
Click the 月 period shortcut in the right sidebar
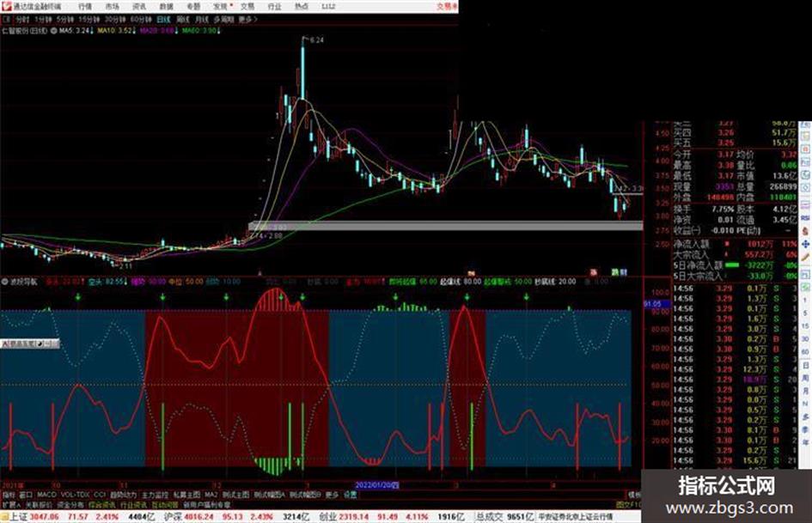pos(805,392)
